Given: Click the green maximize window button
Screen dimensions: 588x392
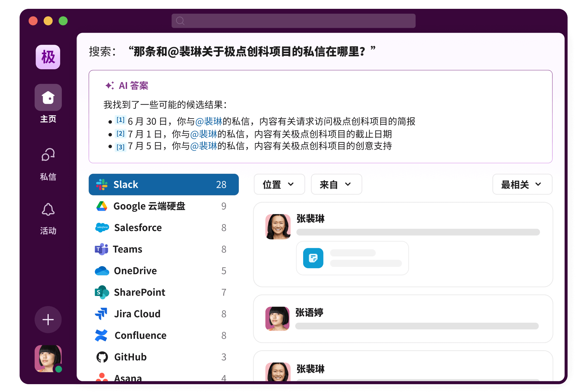Looking at the screenshot, I should coord(63,21).
